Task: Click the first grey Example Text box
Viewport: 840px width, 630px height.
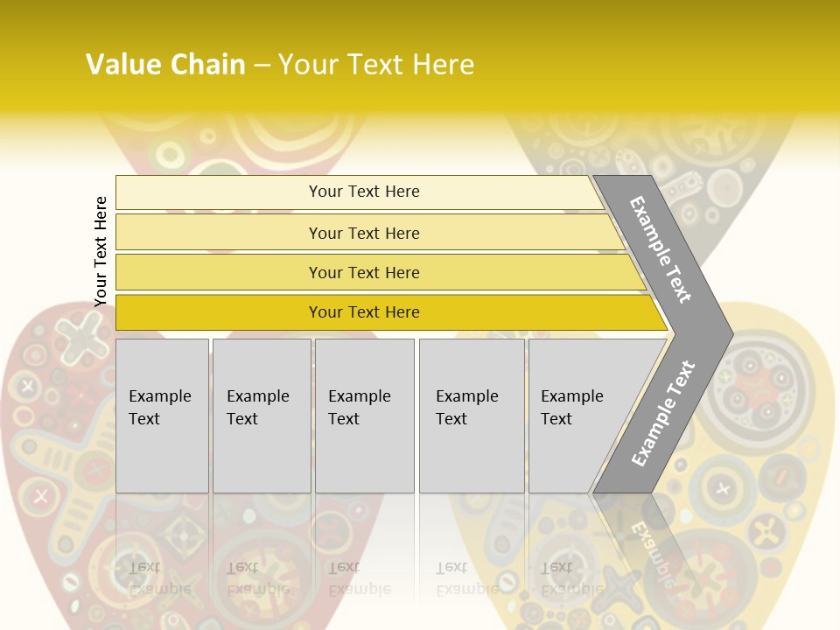Action: pos(162,416)
